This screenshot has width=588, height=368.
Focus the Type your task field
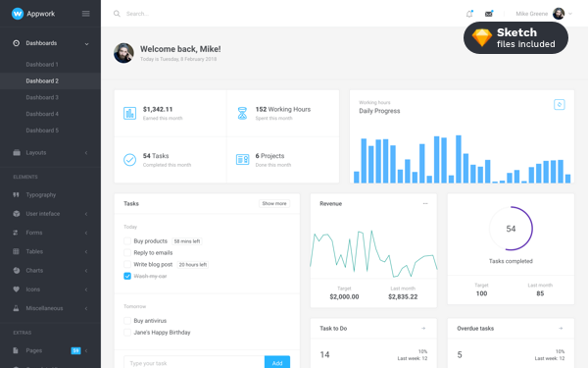point(194,363)
